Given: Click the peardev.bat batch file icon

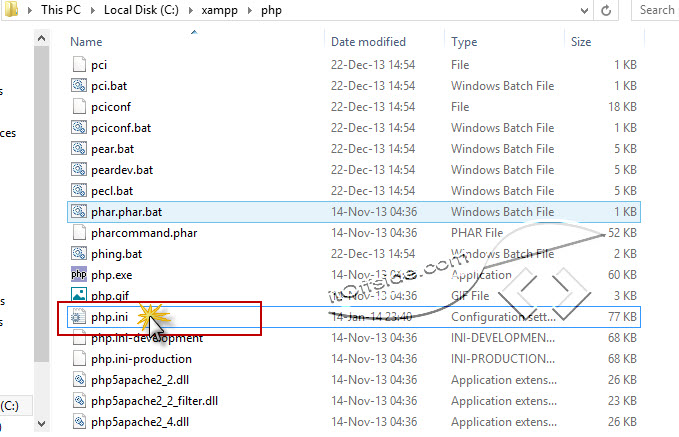Looking at the screenshot, I should click(79, 169).
